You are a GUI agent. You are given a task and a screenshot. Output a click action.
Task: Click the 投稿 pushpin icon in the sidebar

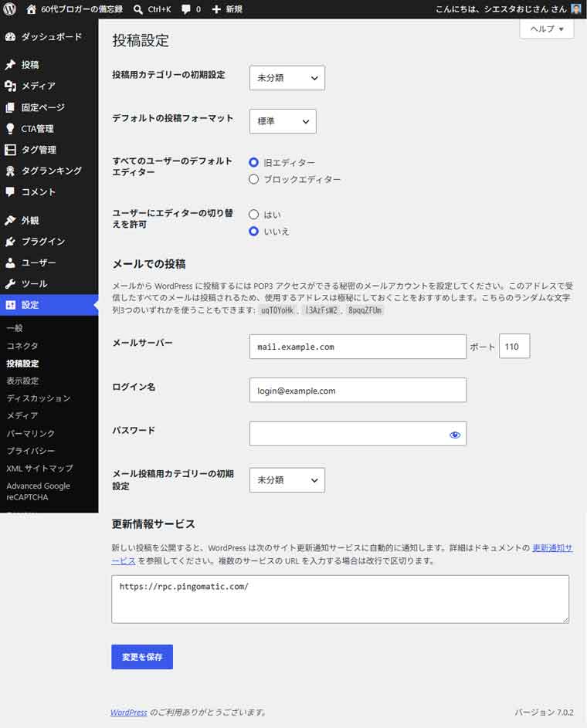pyautogui.click(x=10, y=65)
